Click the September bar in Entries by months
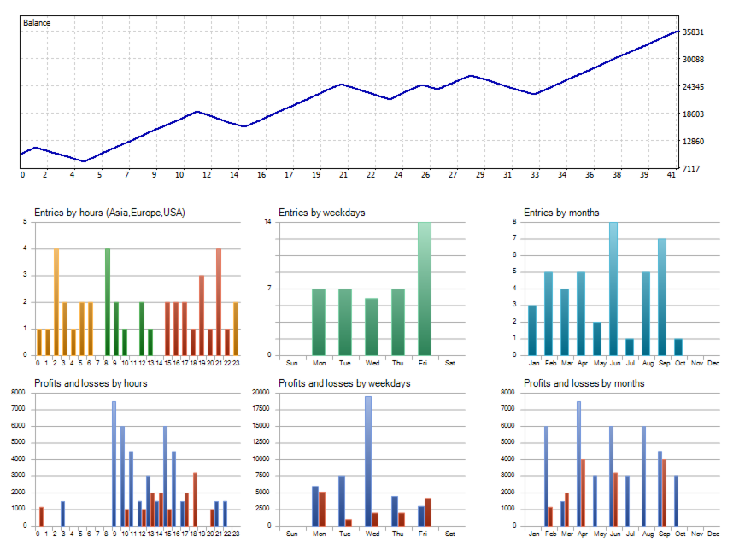The image size is (745, 560). click(x=662, y=297)
